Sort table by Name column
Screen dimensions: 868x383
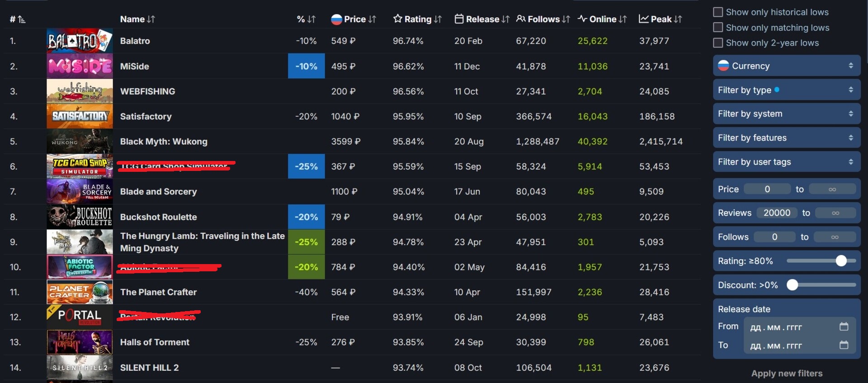point(137,19)
